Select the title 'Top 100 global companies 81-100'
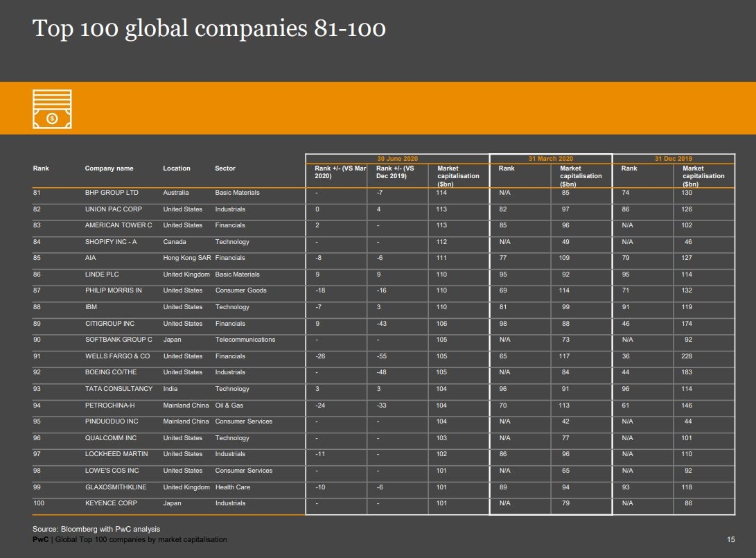The height and width of the screenshot is (558, 756). pyautogui.click(x=209, y=28)
